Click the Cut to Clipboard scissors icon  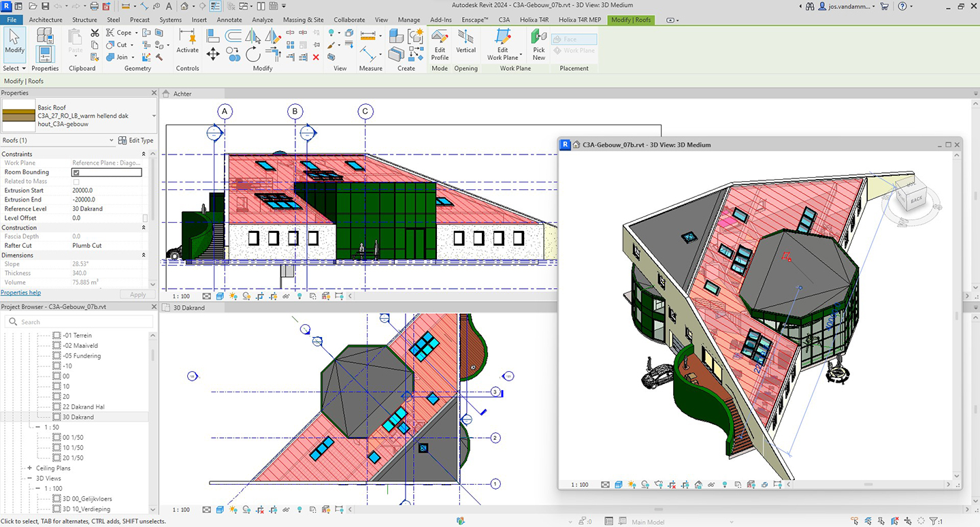click(95, 33)
